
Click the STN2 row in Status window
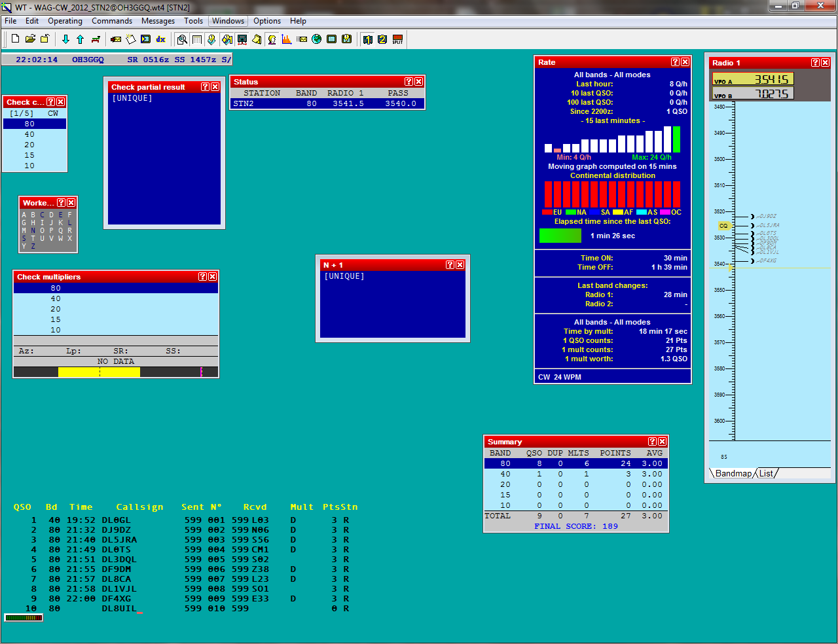pyautogui.click(x=327, y=103)
